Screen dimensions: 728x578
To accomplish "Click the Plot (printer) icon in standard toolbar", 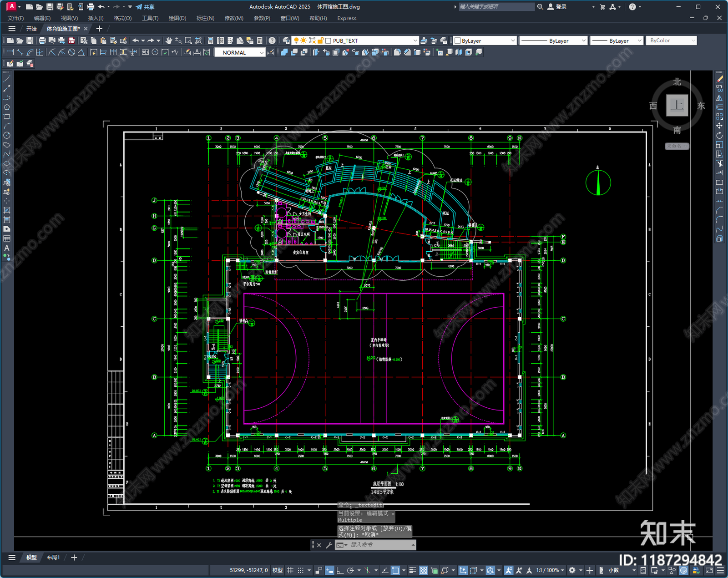I will (42, 41).
